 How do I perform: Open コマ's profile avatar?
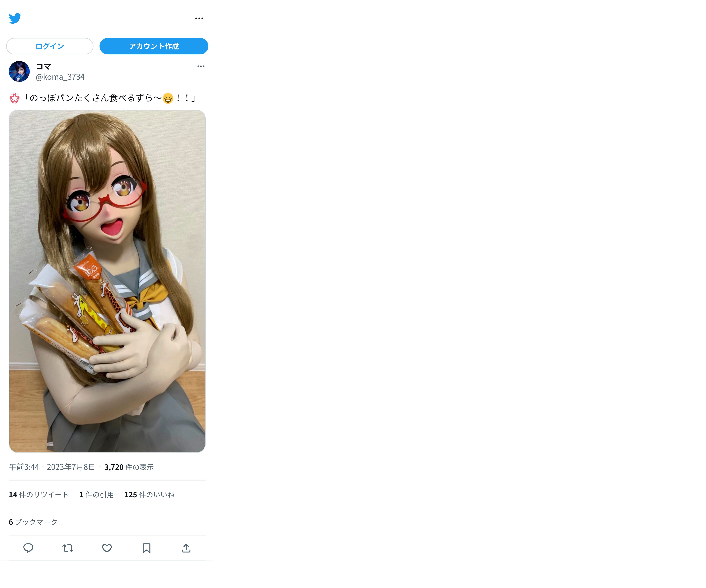(x=19, y=72)
